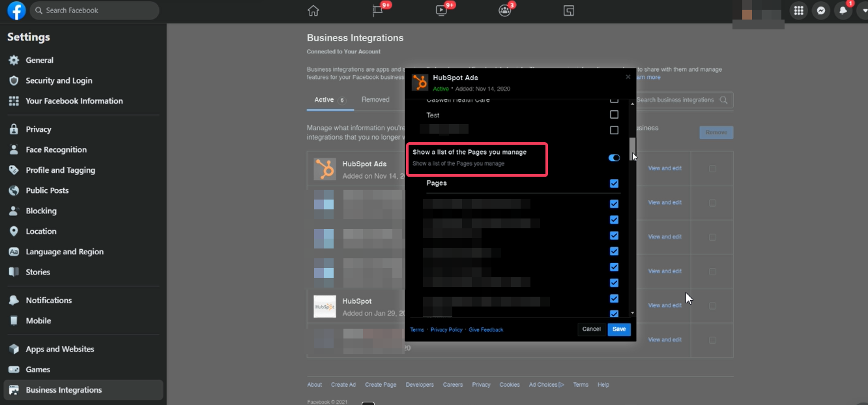The height and width of the screenshot is (405, 868).
Task: Focus the Search Facebook field
Action: tap(94, 10)
